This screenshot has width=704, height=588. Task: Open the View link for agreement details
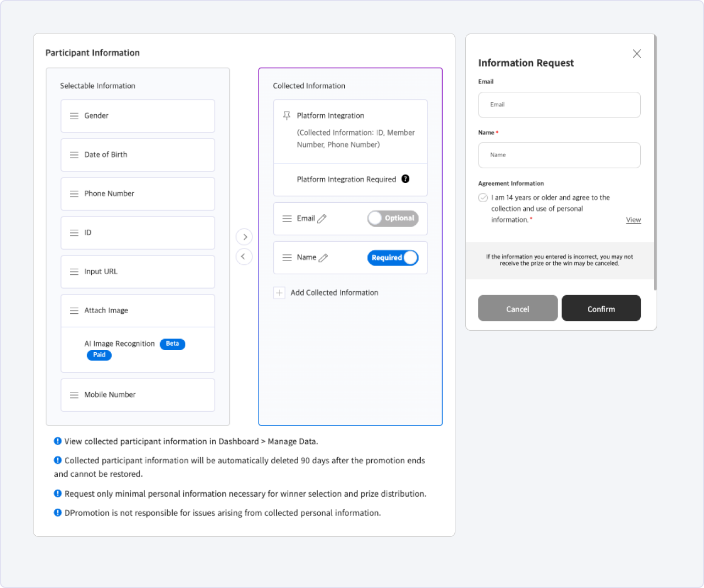click(633, 220)
